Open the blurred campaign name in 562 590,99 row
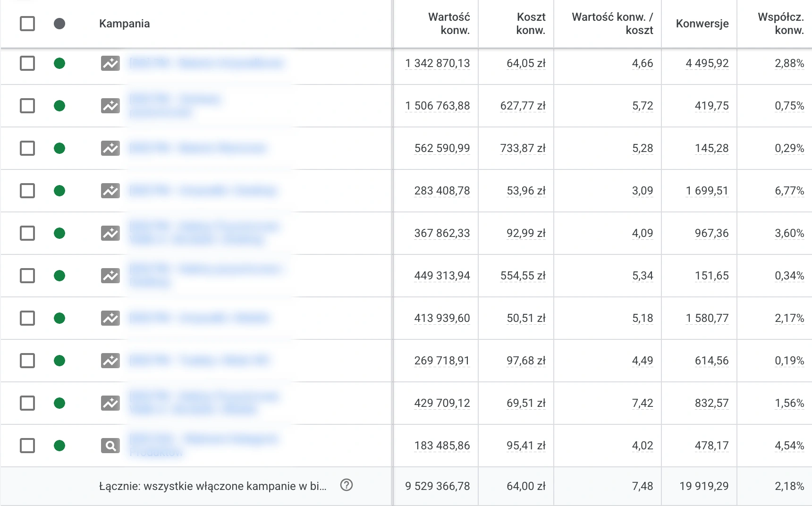812x506 pixels. (x=197, y=148)
